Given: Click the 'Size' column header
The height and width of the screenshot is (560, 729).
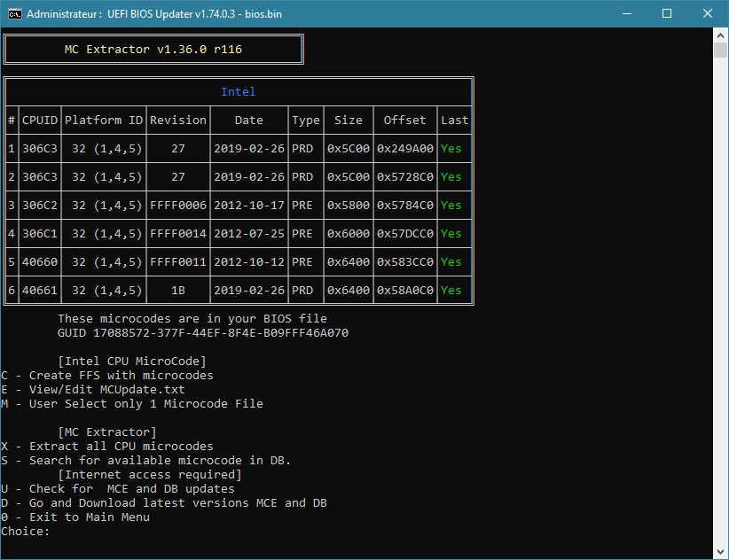Looking at the screenshot, I should tap(349, 121).
